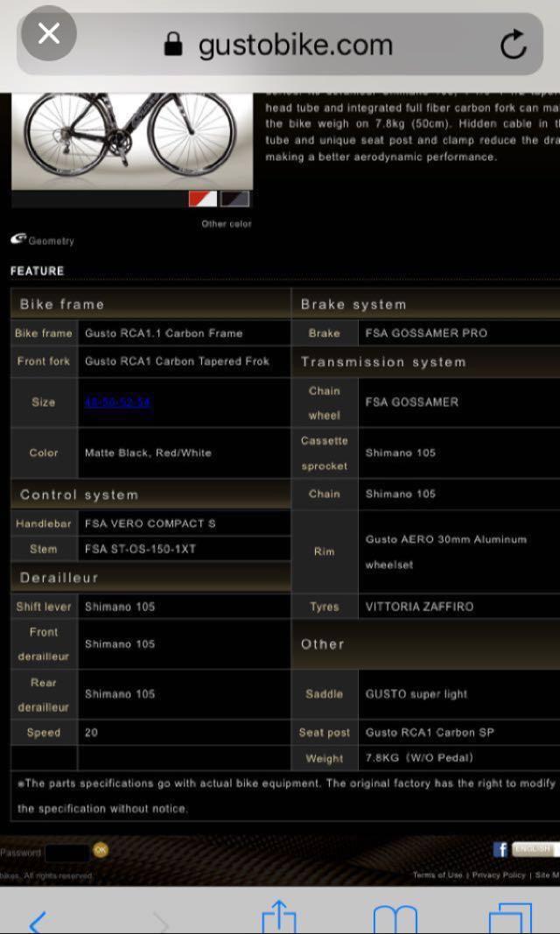The image size is (560, 934).
Task: Click the OK password button
Action: click(101, 851)
